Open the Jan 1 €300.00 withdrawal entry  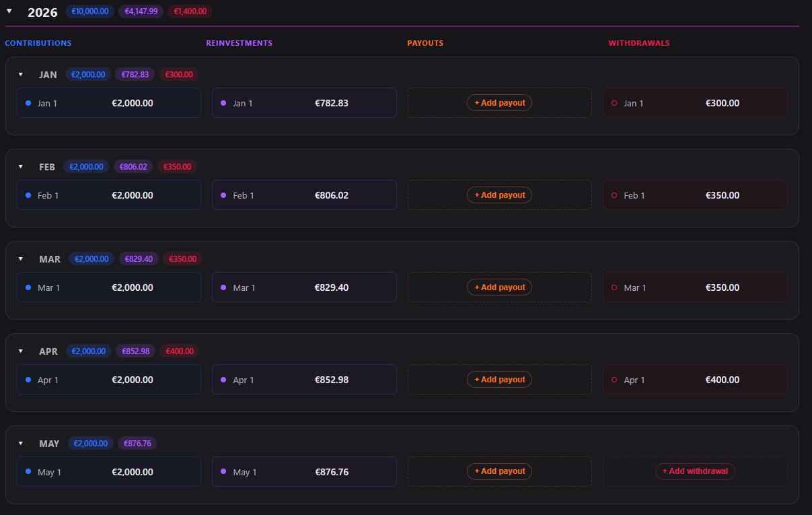pos(695,103)
